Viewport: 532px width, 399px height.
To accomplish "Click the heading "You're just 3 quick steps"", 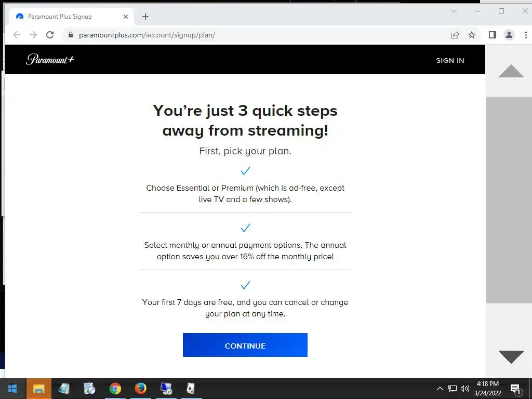I will (x=245, y=111).
